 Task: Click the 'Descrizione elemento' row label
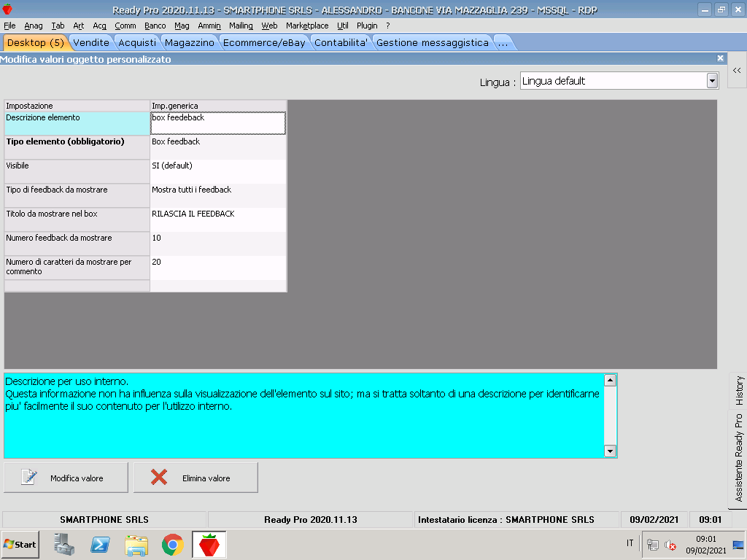77,122
